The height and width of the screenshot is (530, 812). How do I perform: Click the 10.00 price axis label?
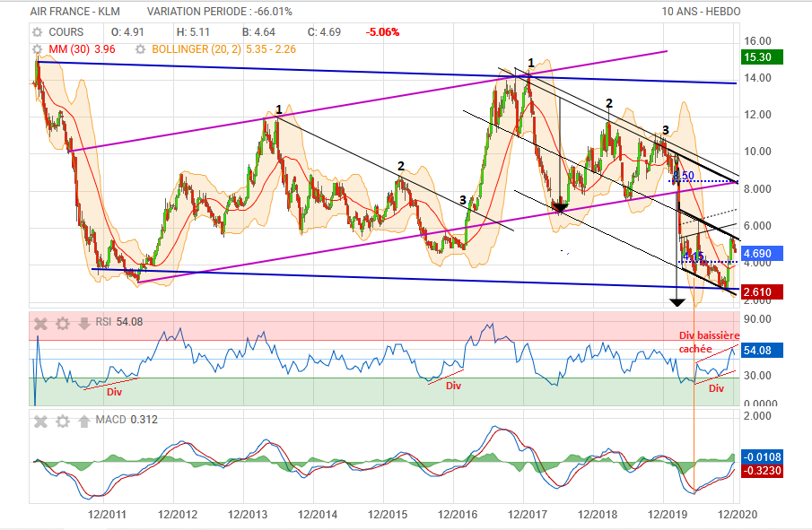tap(757, 152)
